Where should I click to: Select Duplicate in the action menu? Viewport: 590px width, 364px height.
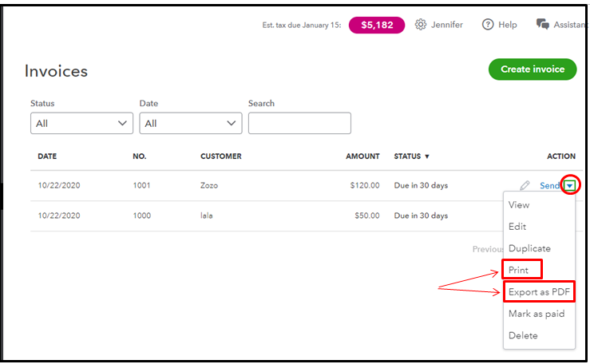click(529, 248)
